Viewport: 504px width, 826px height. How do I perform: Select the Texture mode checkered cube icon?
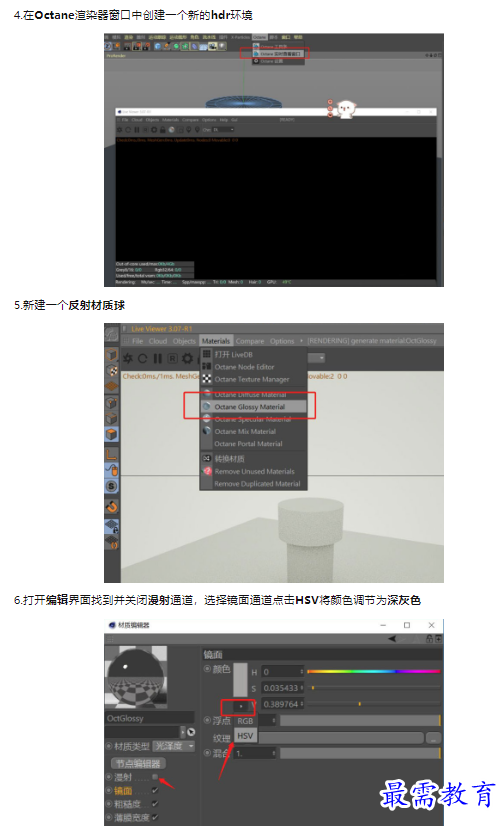pos(112,371)
